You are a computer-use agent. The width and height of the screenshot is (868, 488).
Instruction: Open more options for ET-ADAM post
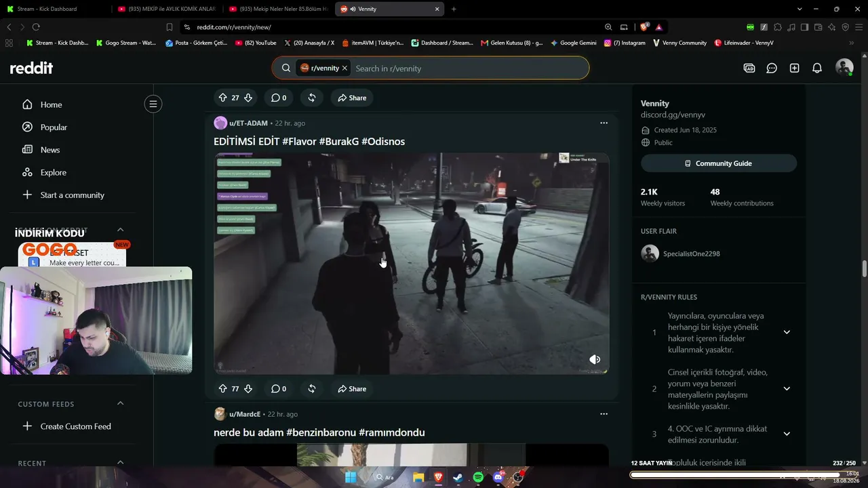(x=604, y=123)
